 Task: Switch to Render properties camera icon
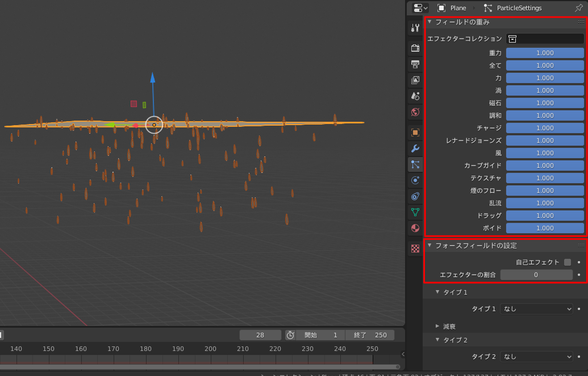point(415,48)
